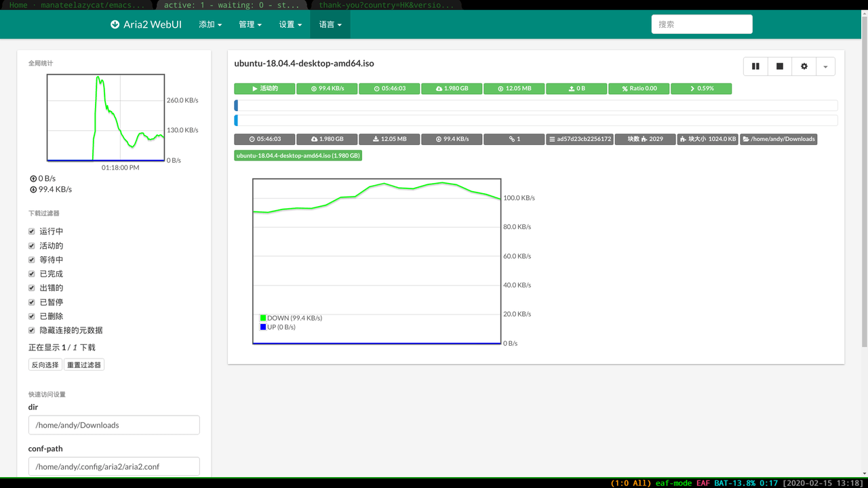
Task: Click gray 99.4 KB/s speed badge
Action: click(452, 139)
